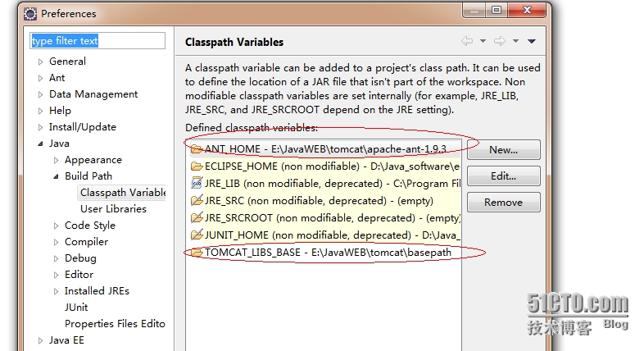644x351 pixels.
Task: Select Compiler tree item
Action: pyautogui.click(x=86, y=242)
